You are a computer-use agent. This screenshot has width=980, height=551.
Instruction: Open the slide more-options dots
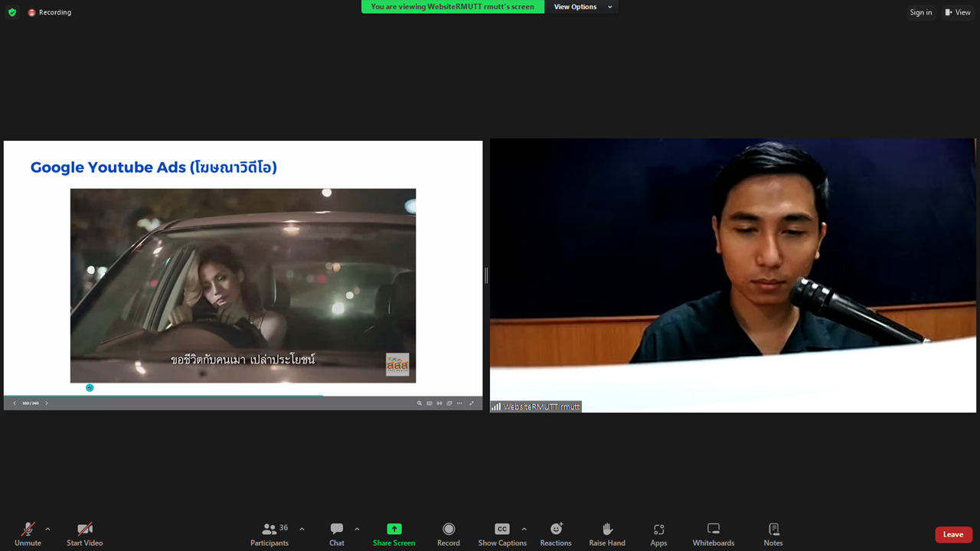click(x=459, y=403)
